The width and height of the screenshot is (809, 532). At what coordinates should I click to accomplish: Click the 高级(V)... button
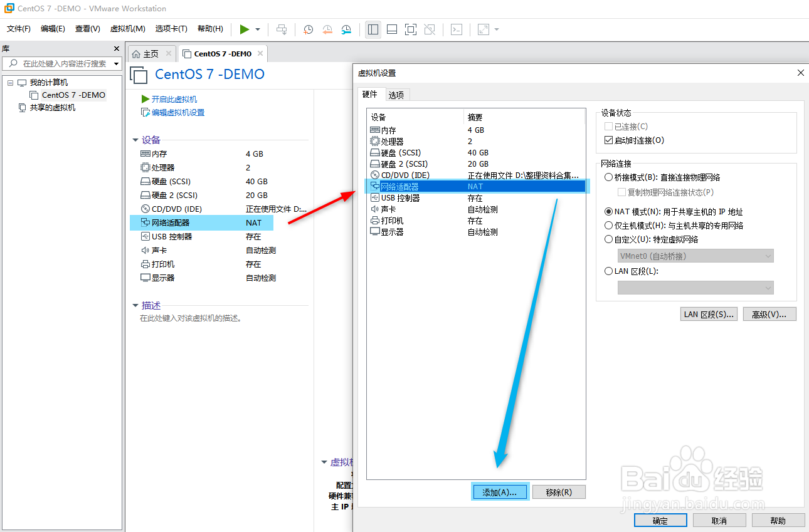[769, 314]
